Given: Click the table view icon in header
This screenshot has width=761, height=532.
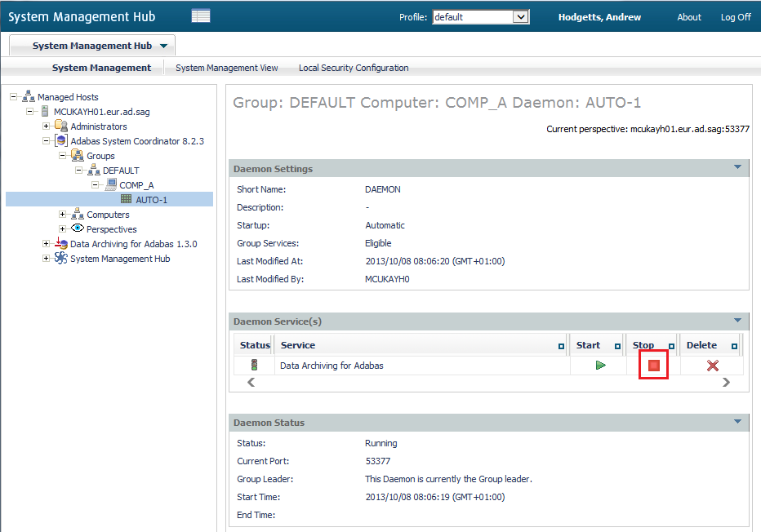Looking at the screenshot, I should tap(200, 16).
